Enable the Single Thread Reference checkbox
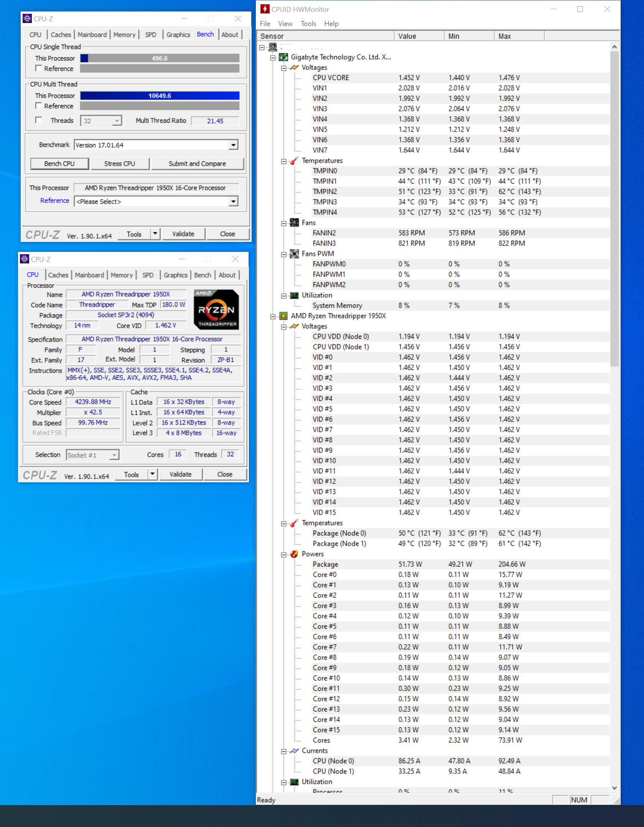Viewport: 644px width, 827px height. click(38, 68)
